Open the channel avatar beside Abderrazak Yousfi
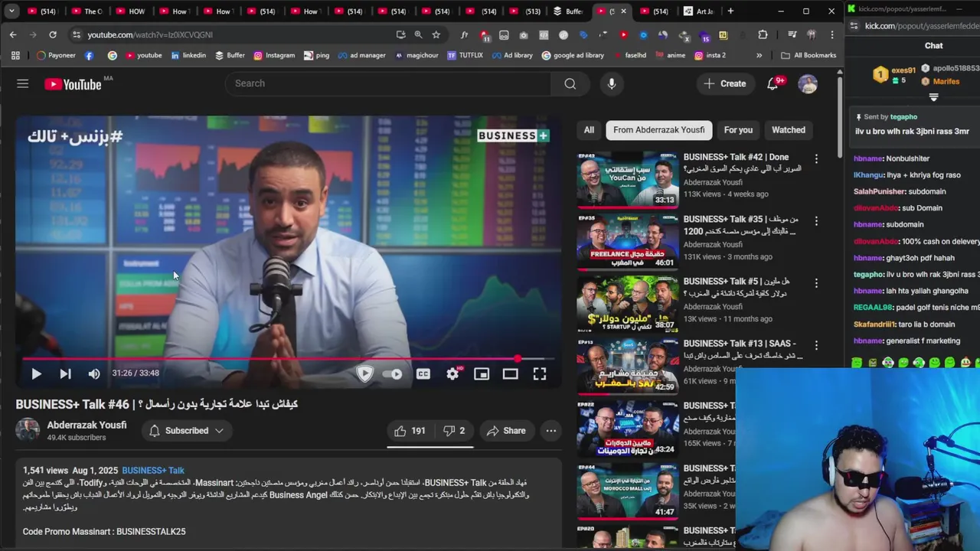Image resolution: width=980 pixels, height=551 pixels. [x=28, y=430]
